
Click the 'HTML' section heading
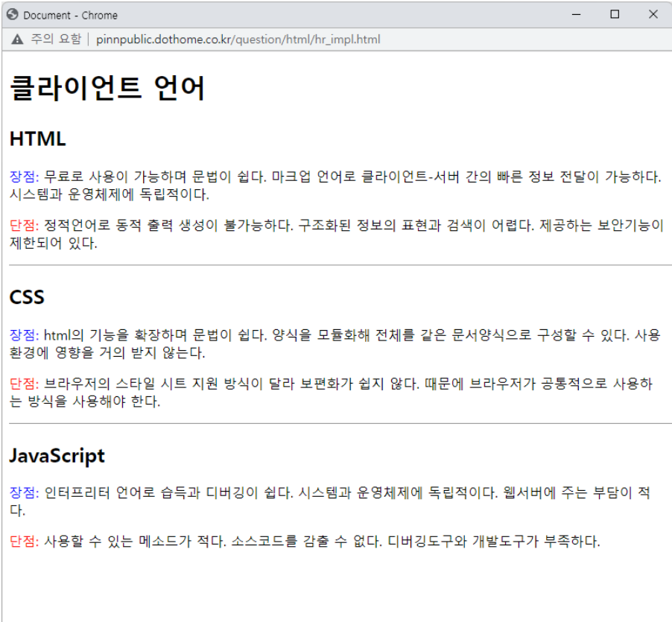click(x=38, y=139)
